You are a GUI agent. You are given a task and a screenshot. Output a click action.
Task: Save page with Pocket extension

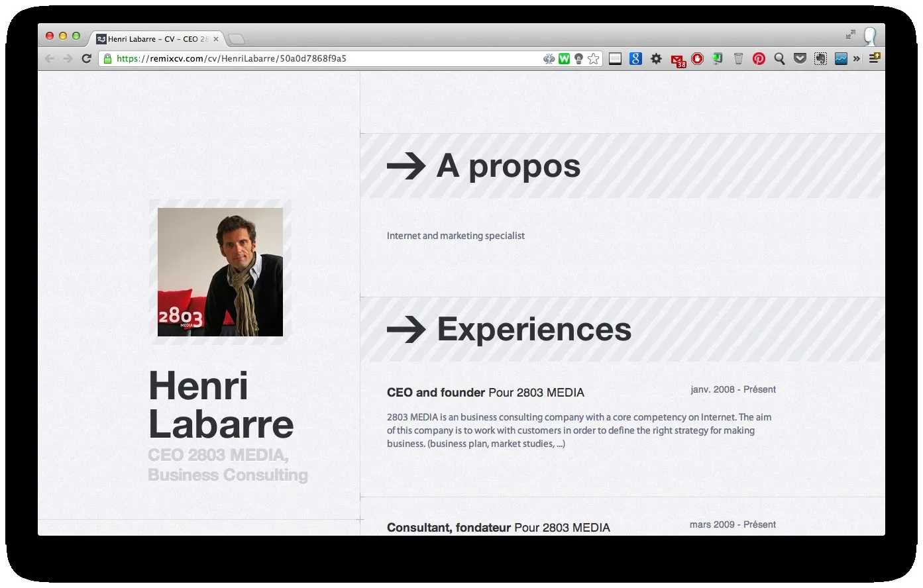pos(800,59)
